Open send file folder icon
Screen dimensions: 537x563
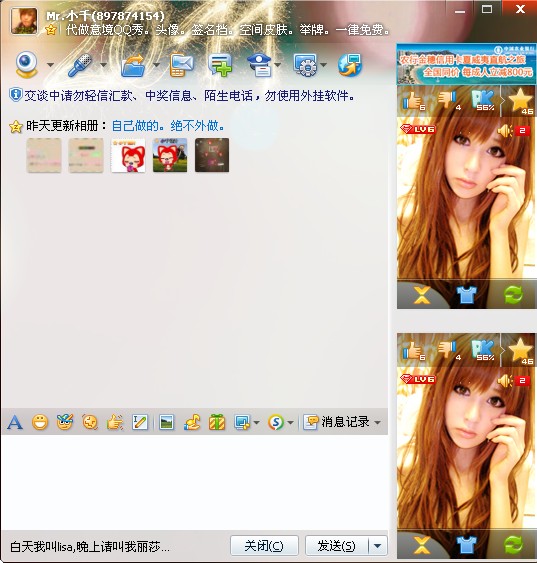133,65
